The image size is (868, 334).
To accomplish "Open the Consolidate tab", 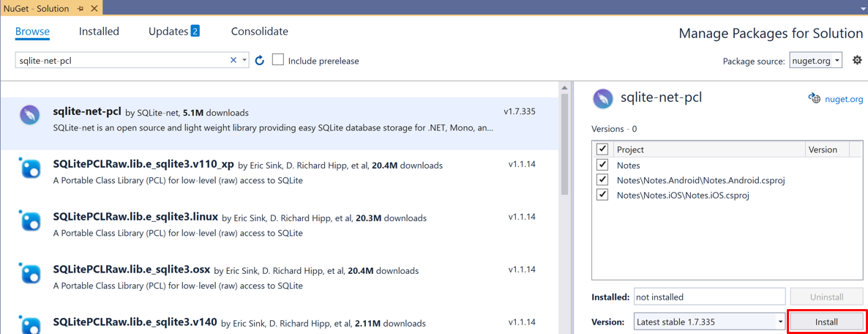I will click(x=259, y=31).
